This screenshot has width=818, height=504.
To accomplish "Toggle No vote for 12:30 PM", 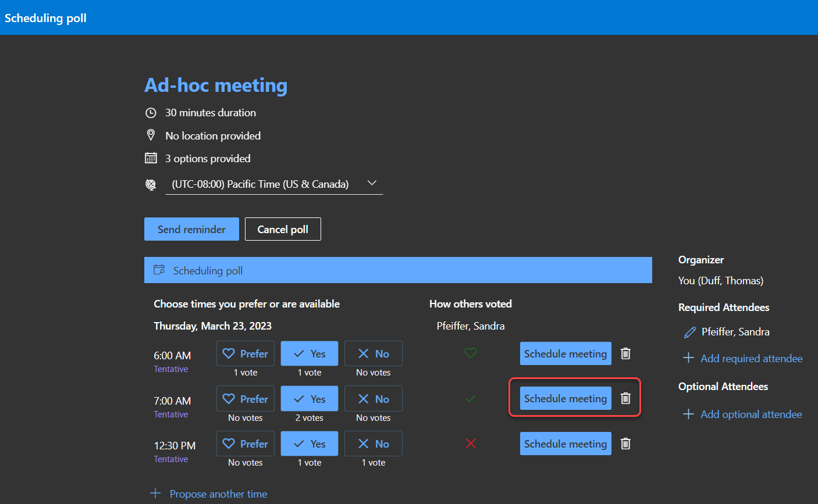I will [373, 444].
